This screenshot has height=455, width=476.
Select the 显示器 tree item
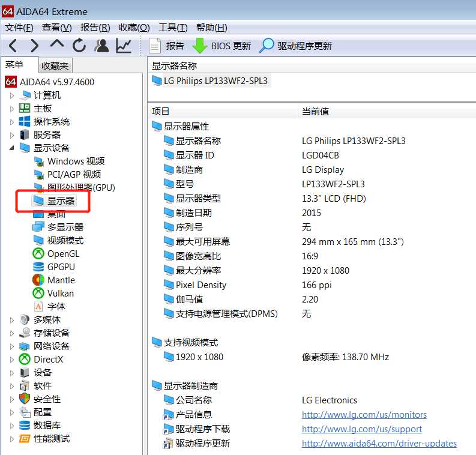pyautogui.click(x=54, y=200)
